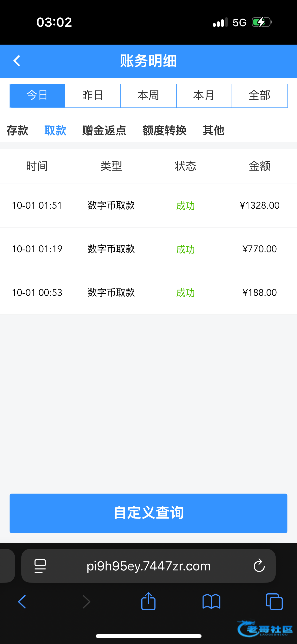297x644 pixels.
Task: Tap the Safari forward arrow
Action: click(86, 602)
